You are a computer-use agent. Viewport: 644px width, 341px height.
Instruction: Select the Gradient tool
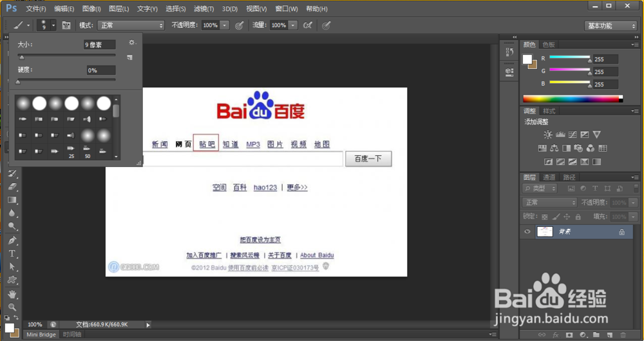tap(12, 200)
